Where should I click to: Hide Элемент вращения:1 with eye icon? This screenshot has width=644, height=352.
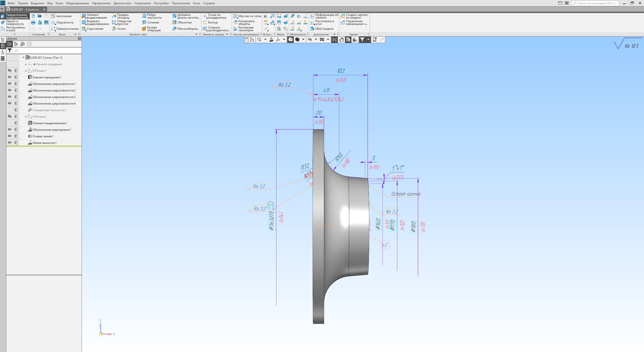coord(10,77)
